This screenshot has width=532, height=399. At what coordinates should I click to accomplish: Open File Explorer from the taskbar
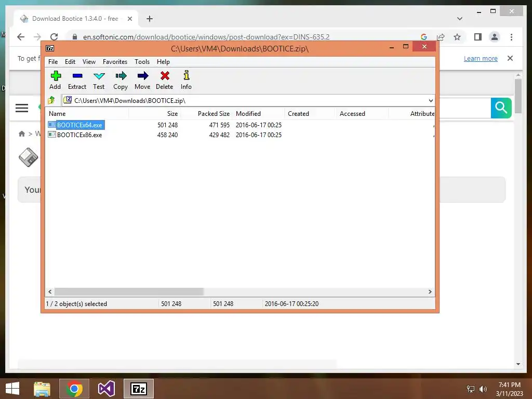tap(42, 389)
